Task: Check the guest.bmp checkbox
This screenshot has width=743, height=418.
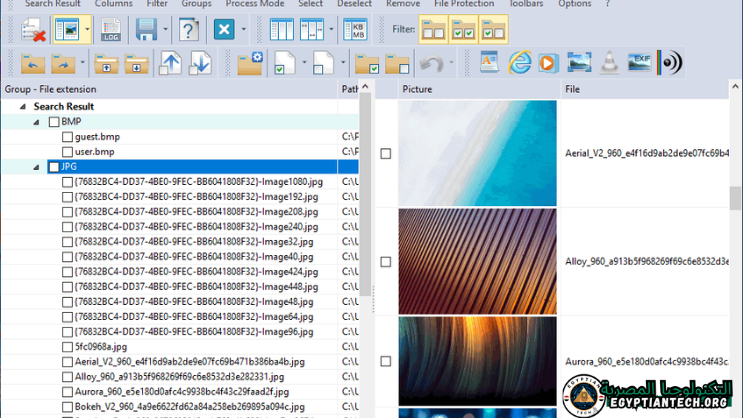Action: [x=67, y=137]
